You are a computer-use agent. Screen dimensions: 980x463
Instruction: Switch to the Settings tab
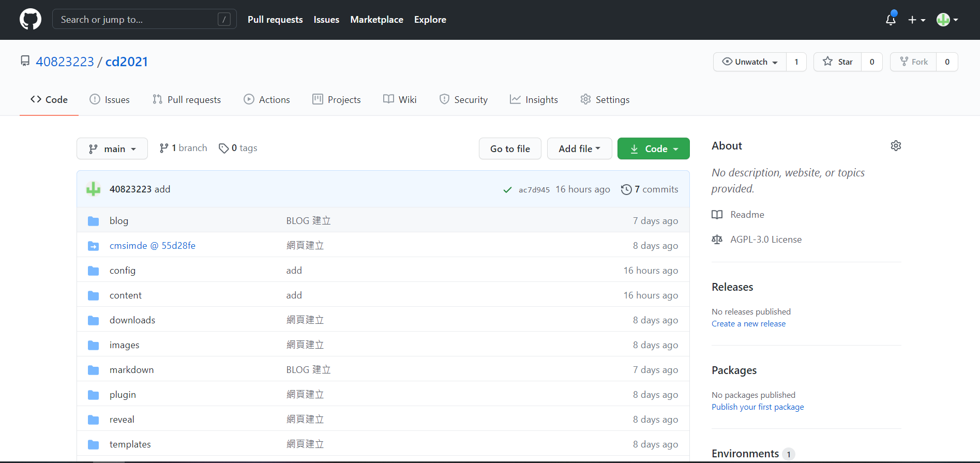click(x=605, y=99)
